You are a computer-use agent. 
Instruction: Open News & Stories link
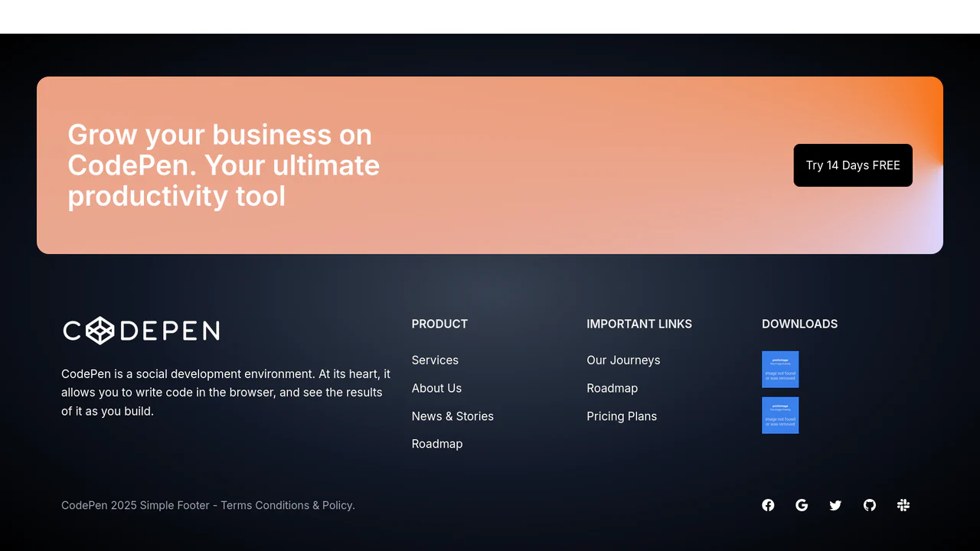point(452,416)
